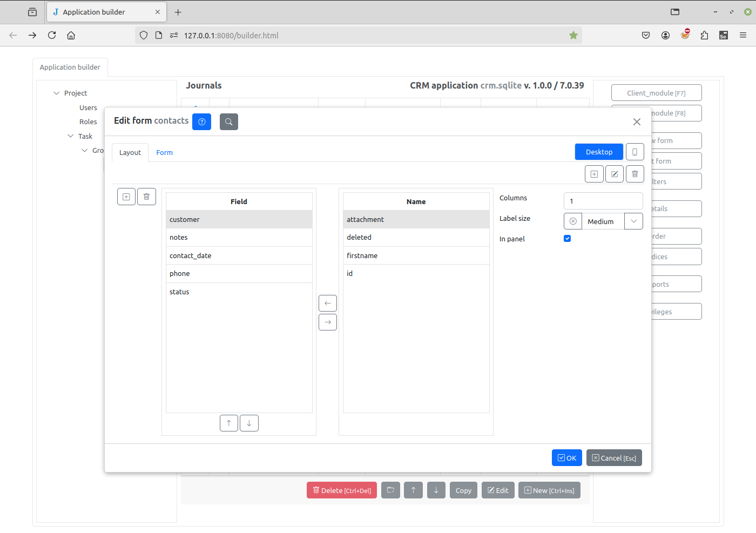This screenshot has width=756, height=533.
Task: Select the Desktop view button
Action: (x=599, y=152)
